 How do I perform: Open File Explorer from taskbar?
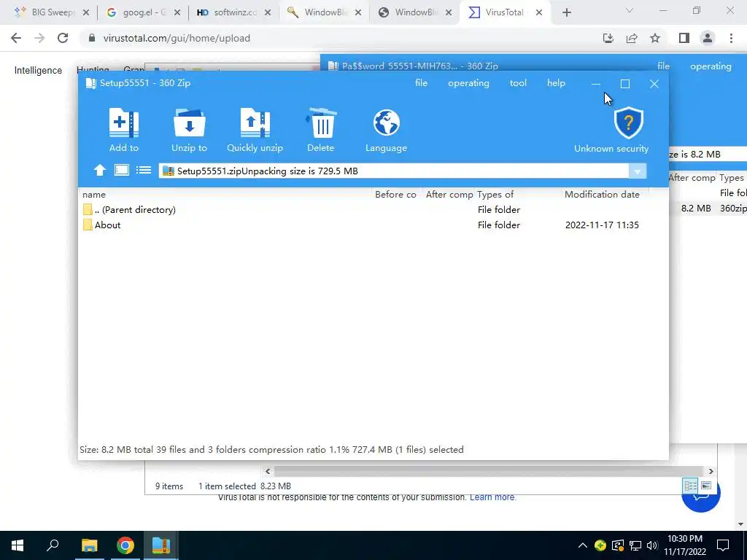pyautogui.click(x=89, y=545)
